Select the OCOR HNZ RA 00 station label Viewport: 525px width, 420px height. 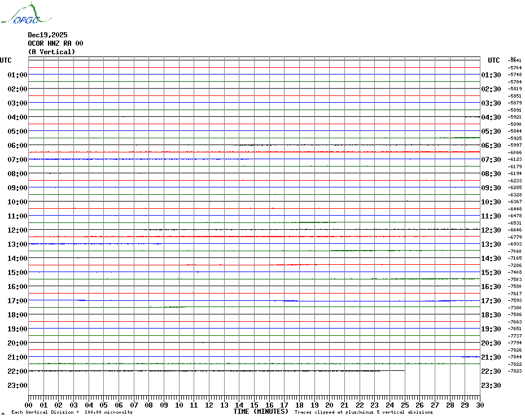55,43
